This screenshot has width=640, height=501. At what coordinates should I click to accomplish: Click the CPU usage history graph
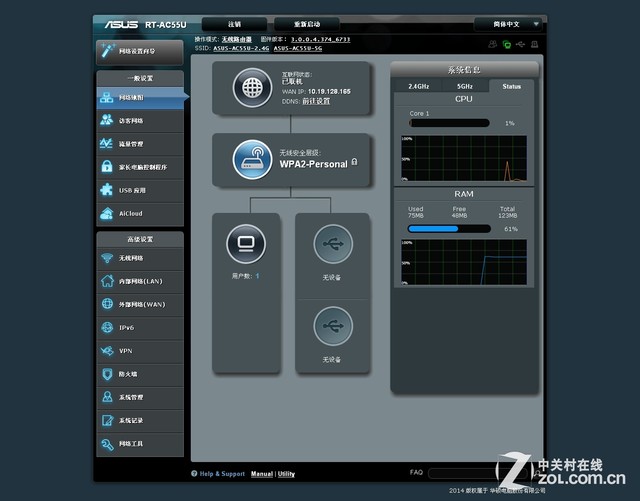(464, 158)
